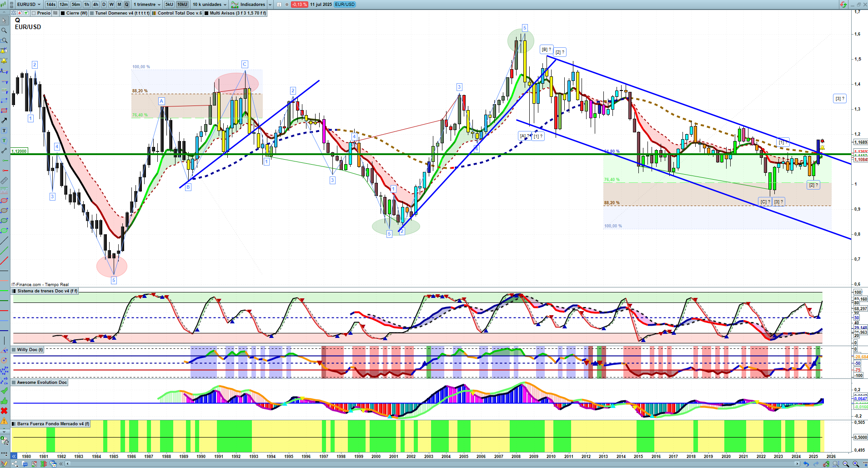Switch to 1h timeframe
868x468 pixels.
coord(86,5)
